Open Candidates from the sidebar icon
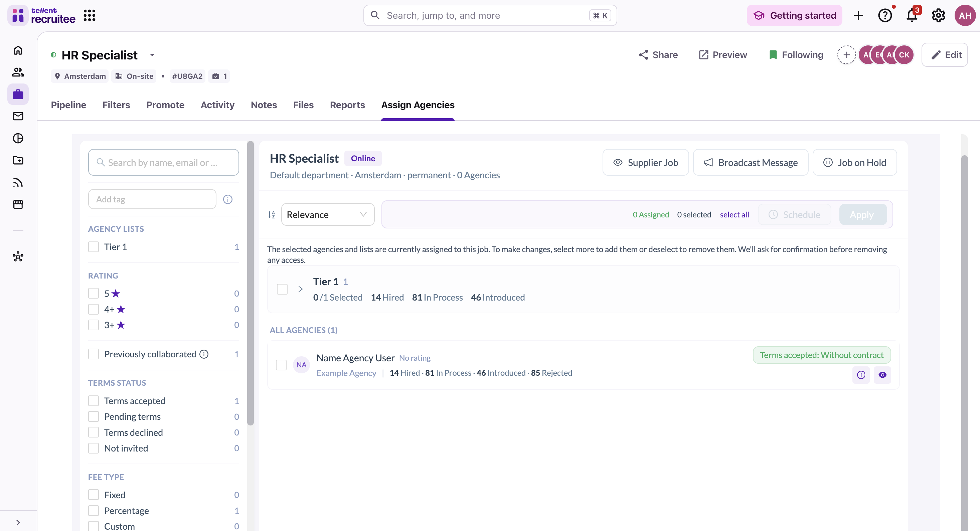 coord(18,72)
